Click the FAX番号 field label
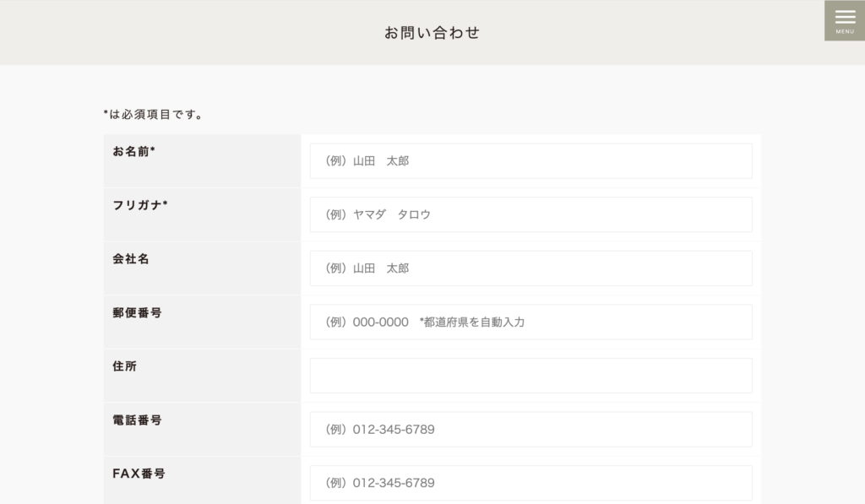The height and width of the screenshot is (504, 865). coord(139,474)
